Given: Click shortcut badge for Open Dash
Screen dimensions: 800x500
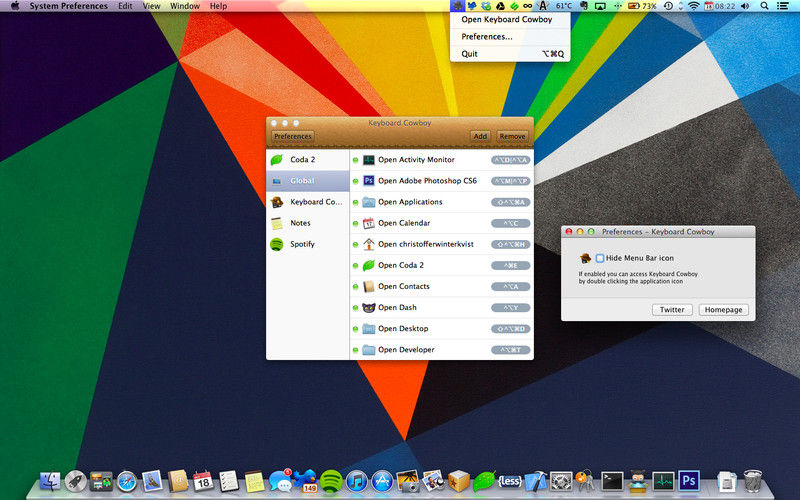Looking at the screenshot, I should [x=511, y=308].
